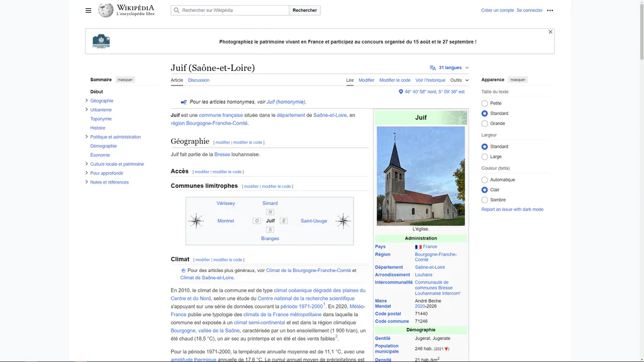
Task: Hide the Apparence panel with masquer
Action: click(518, 80)
